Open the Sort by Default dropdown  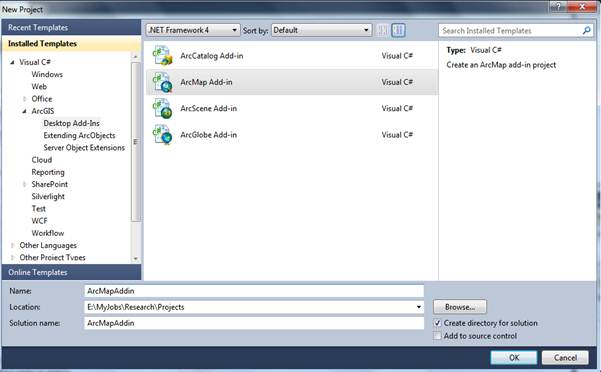click(322, 30)
